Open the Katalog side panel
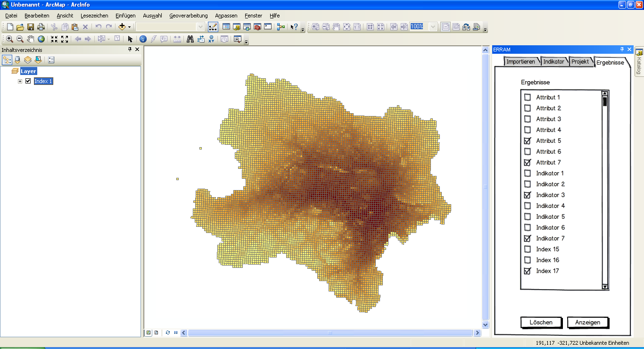 (639, 61)
